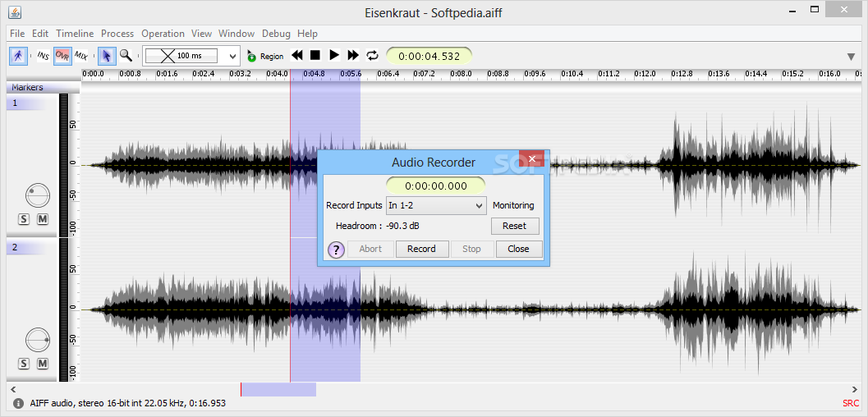Image resolution: width=868 pixels, height=417 pixels.
Task: Toggle Monitoring in Audio Recorder
Action: pyautogui.click(x=513, y=205)
